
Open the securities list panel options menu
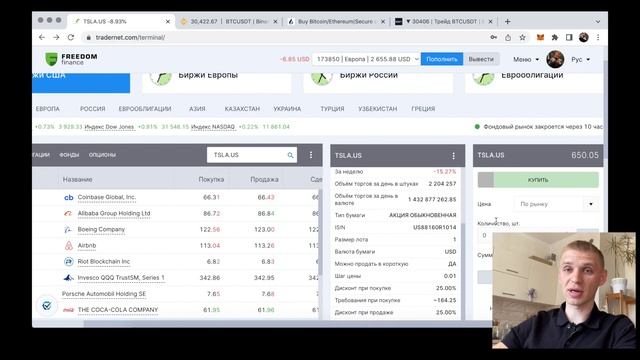311,155
